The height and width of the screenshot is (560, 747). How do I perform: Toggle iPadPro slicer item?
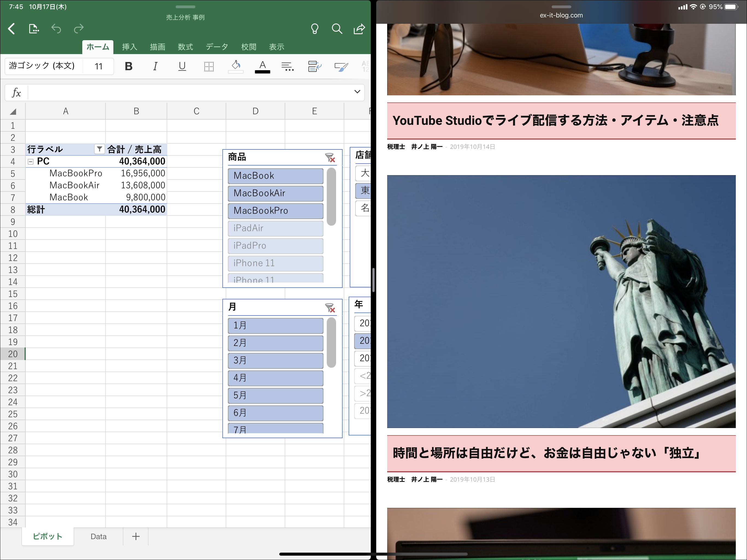pyautogui.click(x=275, y=246)
